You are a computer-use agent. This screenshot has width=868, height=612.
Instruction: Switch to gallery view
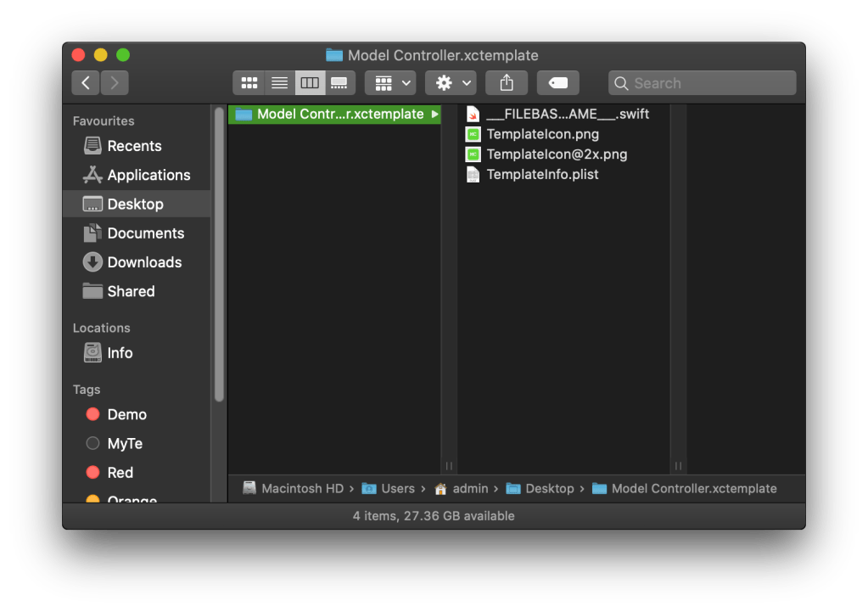(x=339, y=82)
